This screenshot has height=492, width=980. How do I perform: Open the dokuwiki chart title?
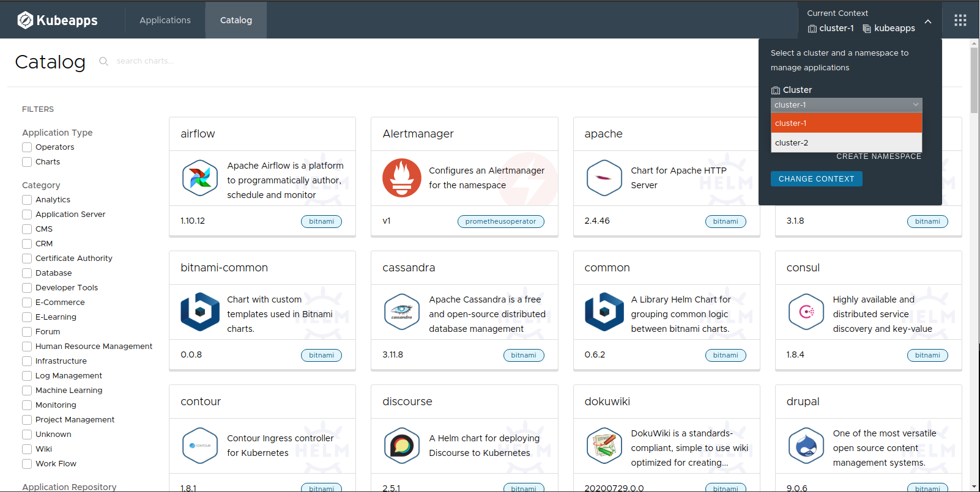coord(607,402)
